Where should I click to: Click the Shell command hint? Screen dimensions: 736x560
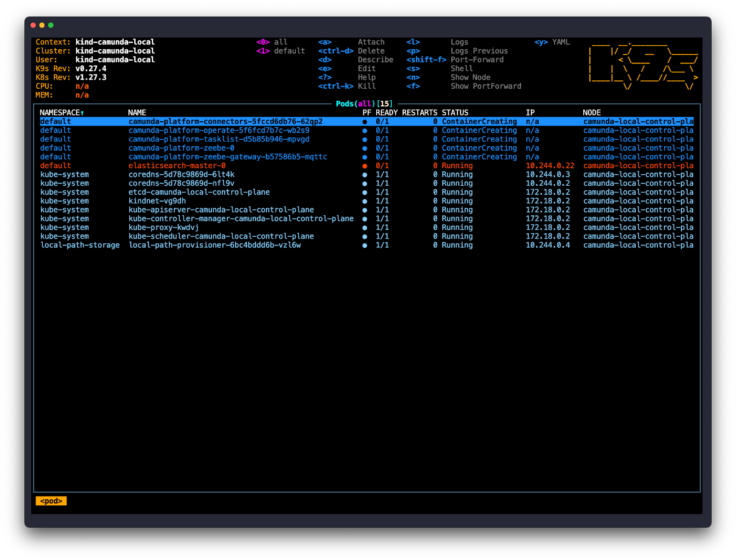pos(462,69)
